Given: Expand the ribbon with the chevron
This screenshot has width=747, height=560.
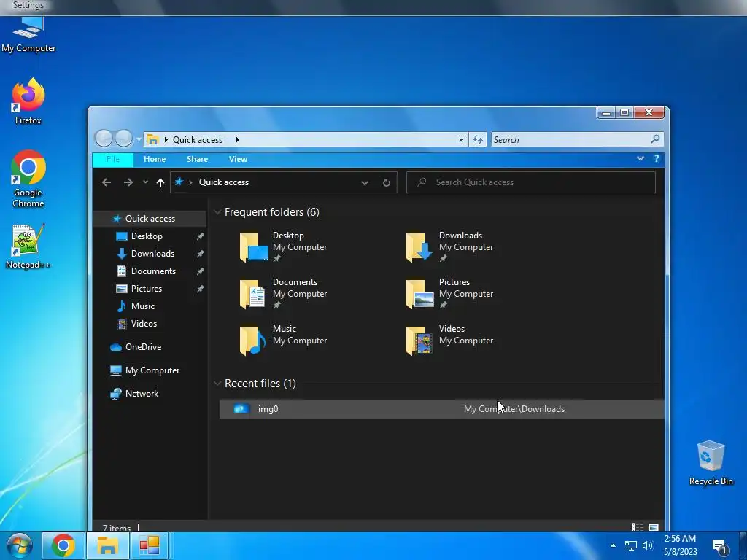Looking at the screenshot, I should pyautogui.click(x=640, y=158).
